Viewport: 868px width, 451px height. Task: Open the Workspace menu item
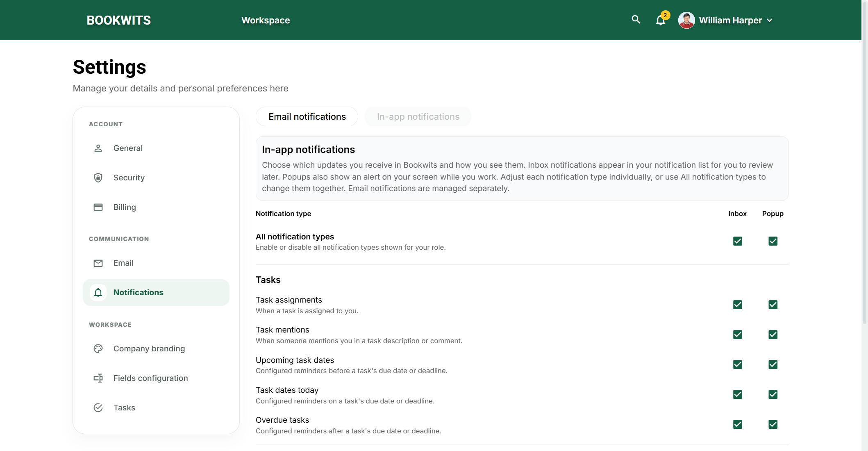click(x=266, y=20)
